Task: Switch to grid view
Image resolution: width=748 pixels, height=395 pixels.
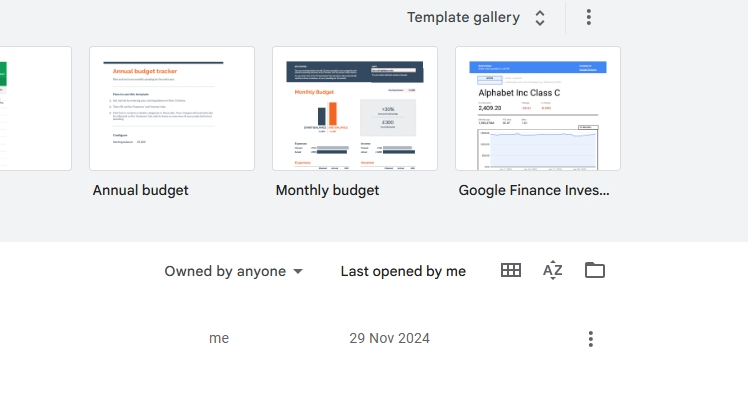Action: [510, 270]
